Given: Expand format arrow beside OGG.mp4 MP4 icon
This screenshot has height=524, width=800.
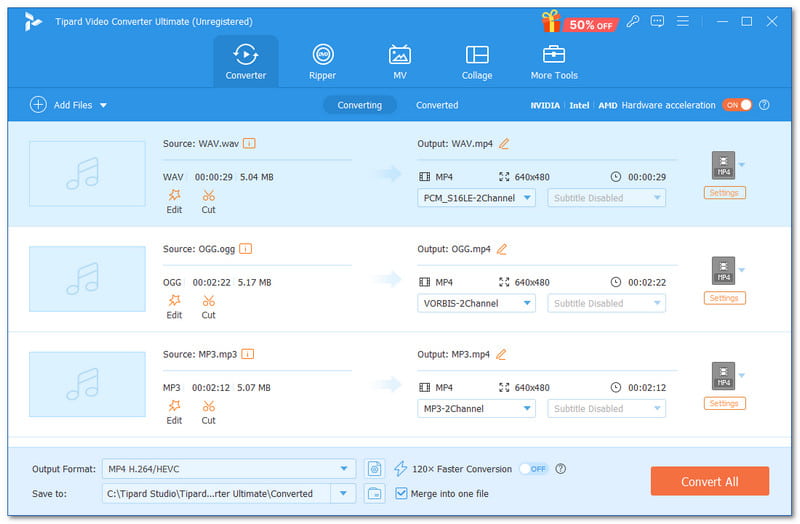Looking at the screenshot, I should click(742, 270).
